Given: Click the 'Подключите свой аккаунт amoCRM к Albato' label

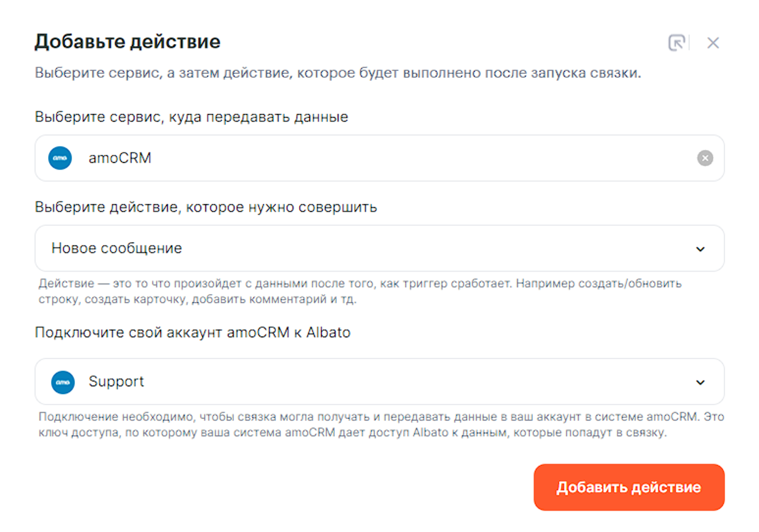Looking at the screenshot, I should pyautogui.click(x=192, y=332).
